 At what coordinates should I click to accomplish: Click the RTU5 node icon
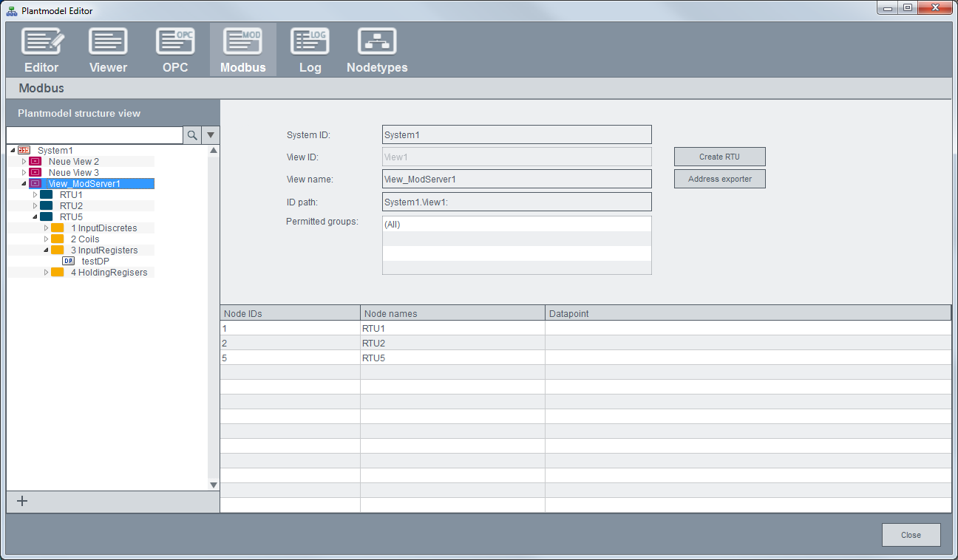(x=46, y=216)
